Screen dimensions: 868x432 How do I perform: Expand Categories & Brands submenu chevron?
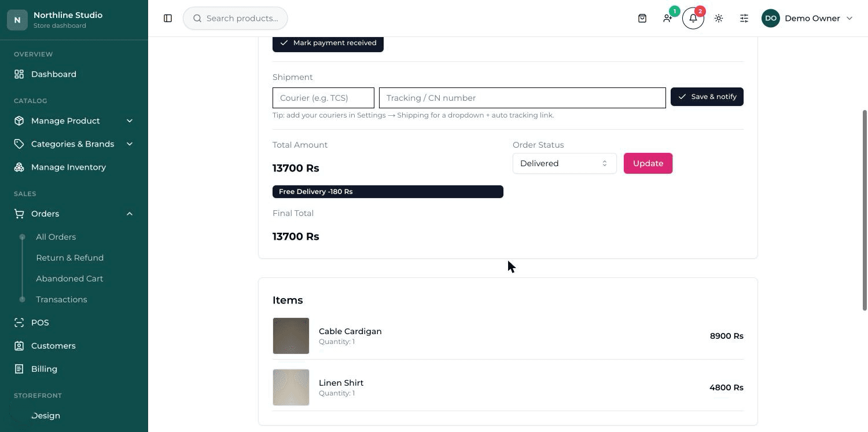tap(130, 144)
